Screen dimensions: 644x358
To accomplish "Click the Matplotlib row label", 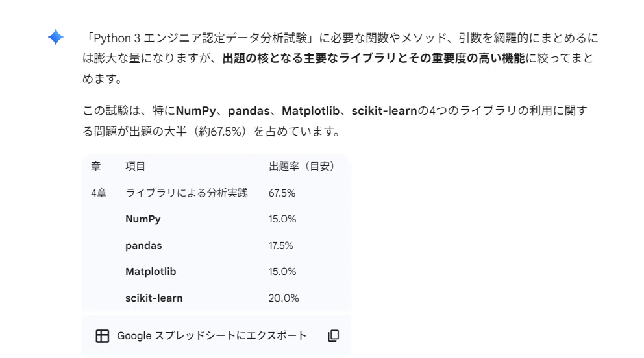I will [x=151, y=272].
